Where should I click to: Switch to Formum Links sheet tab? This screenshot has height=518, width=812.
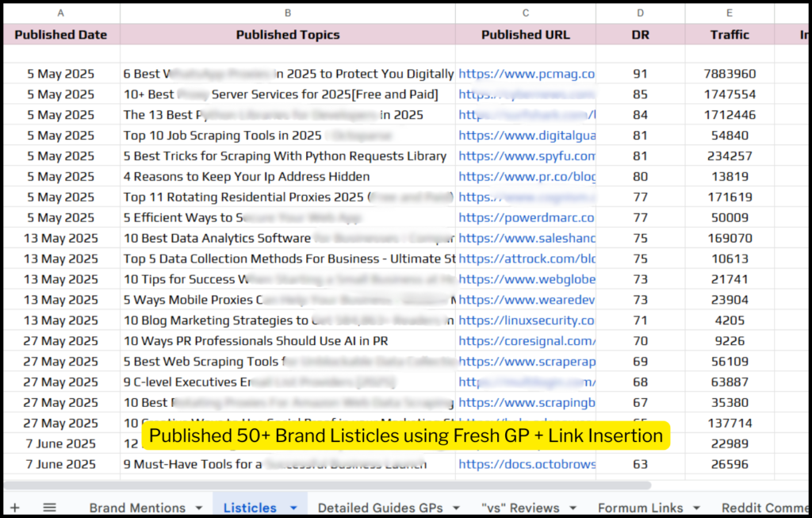pos(641,508)
